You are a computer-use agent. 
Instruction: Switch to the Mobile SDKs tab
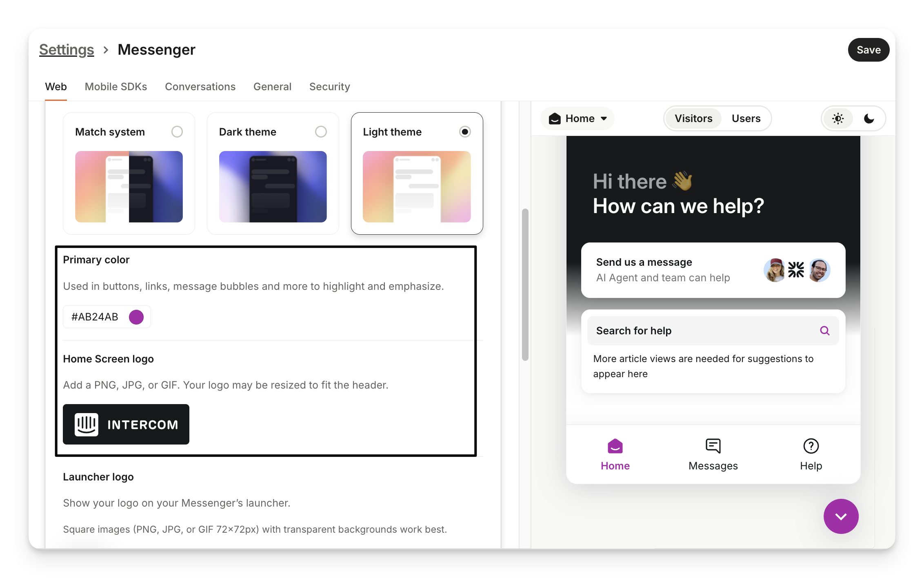[x=116, y=87]
